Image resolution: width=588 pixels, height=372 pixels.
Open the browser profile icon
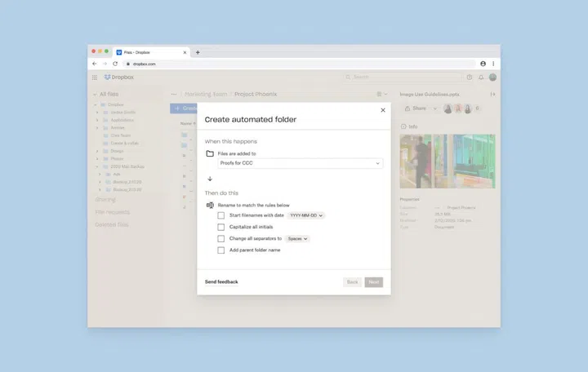point(483,64)
